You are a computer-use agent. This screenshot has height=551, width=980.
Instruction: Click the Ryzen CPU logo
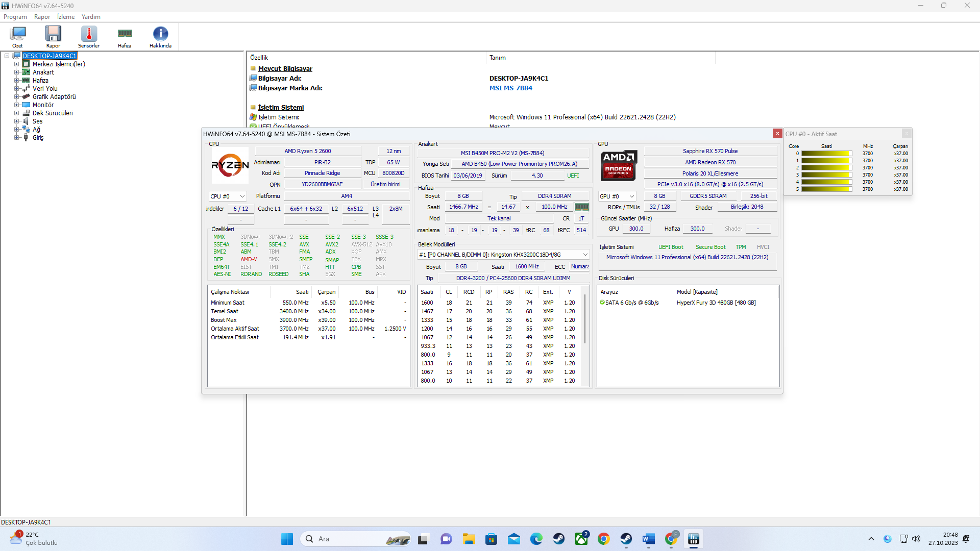point(230,165)
